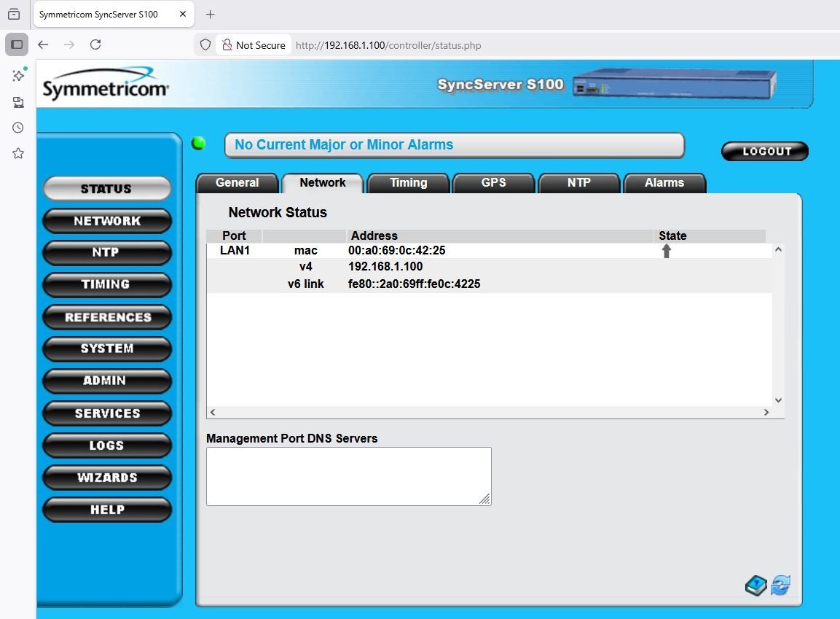Click the refresh icon at the bottom right of the panel
The height and width of the screenshot is (619, 840).
[780, 585]
